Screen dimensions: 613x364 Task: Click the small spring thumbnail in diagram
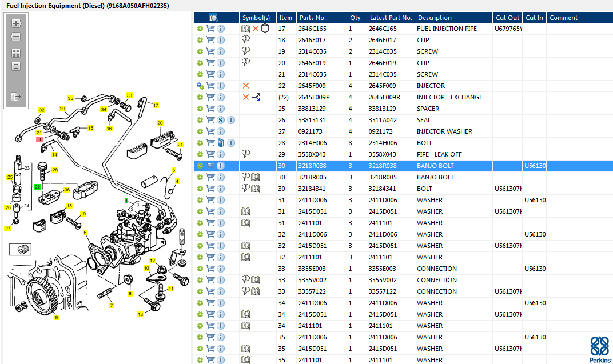pyautogui.click(x=21, y=250)
